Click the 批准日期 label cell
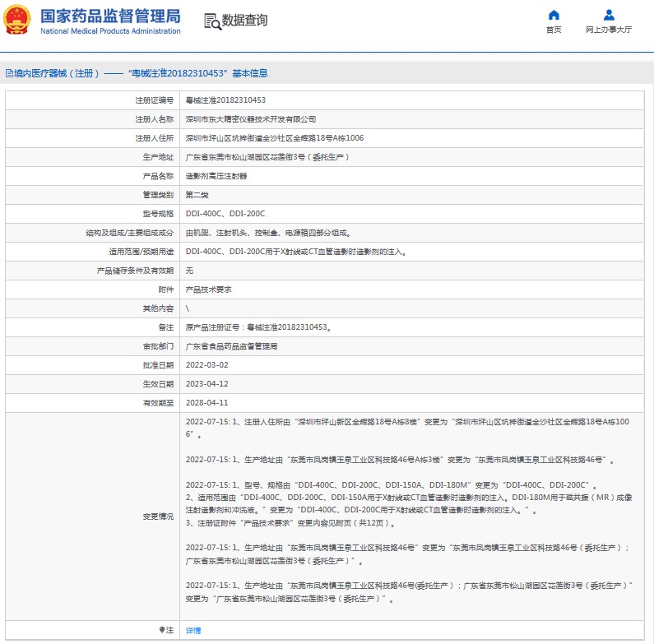 tap(92, 365)
